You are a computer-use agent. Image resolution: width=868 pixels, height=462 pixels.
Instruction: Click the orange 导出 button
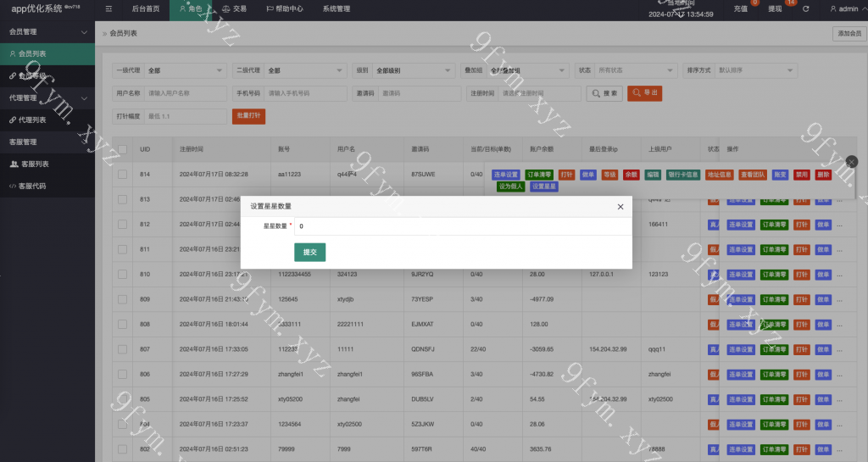(644, 93)
